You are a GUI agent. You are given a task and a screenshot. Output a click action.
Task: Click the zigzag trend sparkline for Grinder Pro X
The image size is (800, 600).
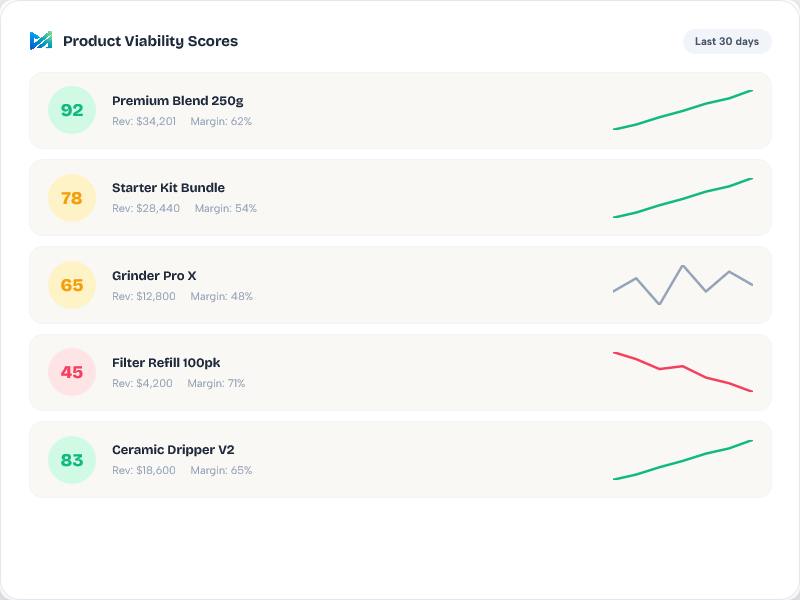tap(683, 284)
